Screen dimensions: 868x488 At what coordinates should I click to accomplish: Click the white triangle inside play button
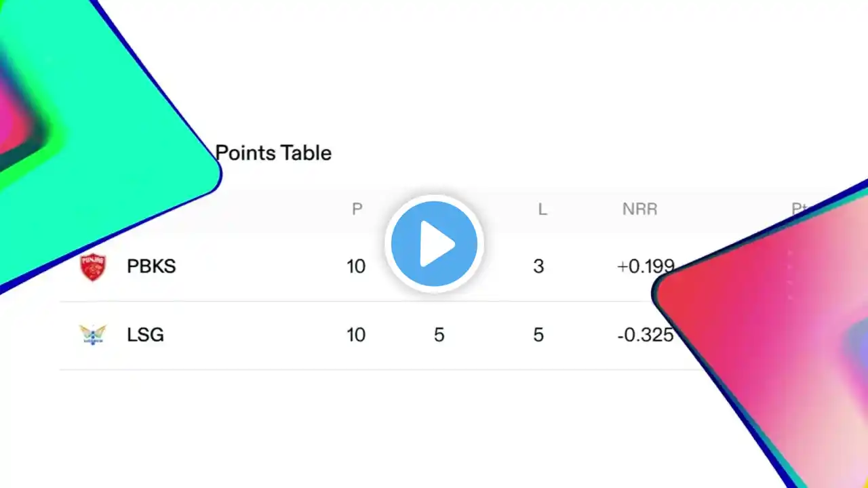tap(437, 243)
